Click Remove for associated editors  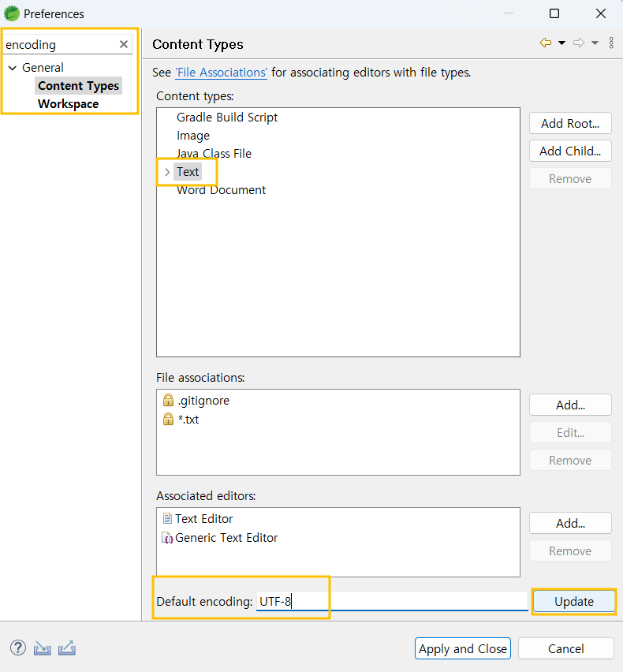tap(570, 551)
